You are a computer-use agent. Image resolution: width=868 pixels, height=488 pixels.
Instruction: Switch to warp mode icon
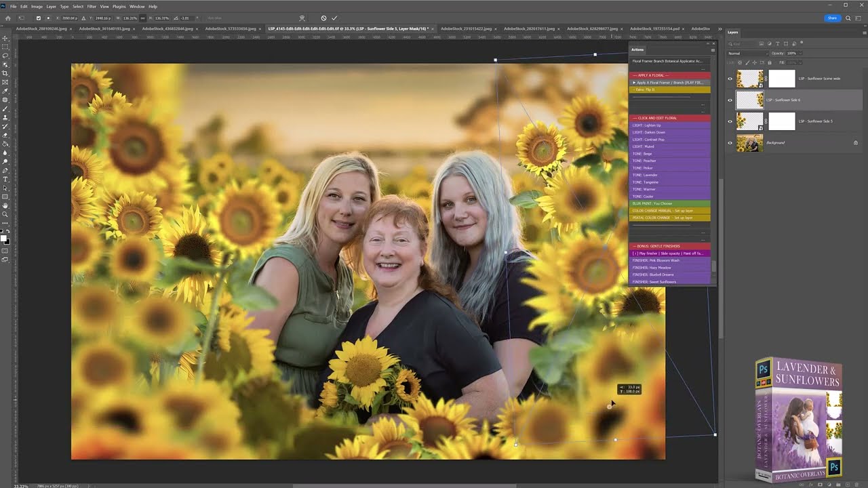click(302, 18)
